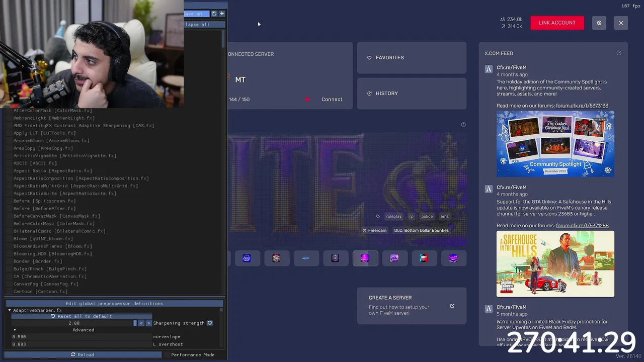
Task: Click the help icon above the featured server banner
Action: point(463,125)
